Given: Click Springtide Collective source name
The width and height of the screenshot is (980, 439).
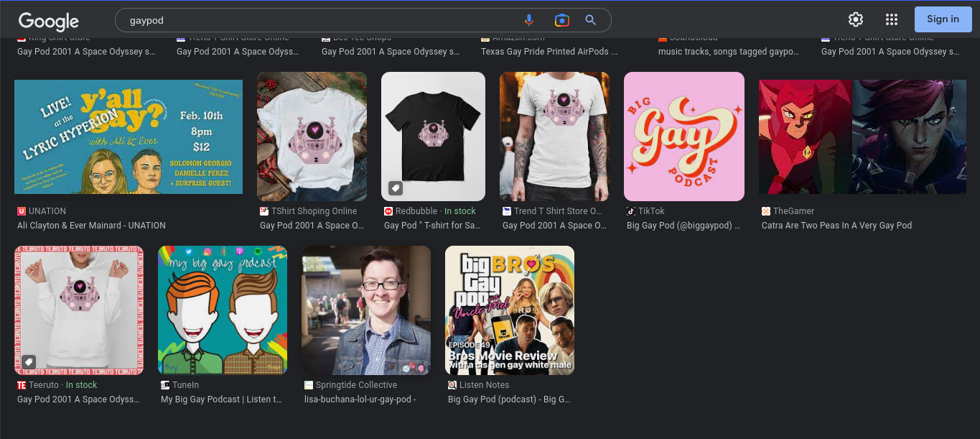Looking at the screenshot, I should point(356,385).
